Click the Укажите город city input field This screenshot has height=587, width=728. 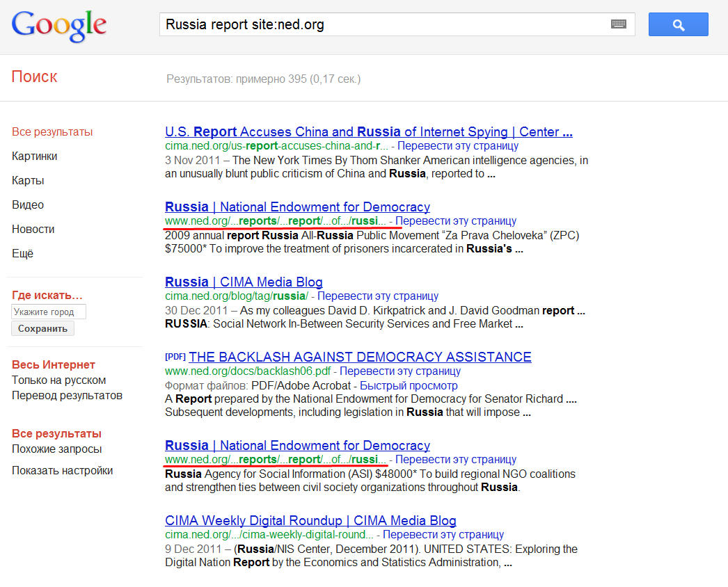[48, 312]
